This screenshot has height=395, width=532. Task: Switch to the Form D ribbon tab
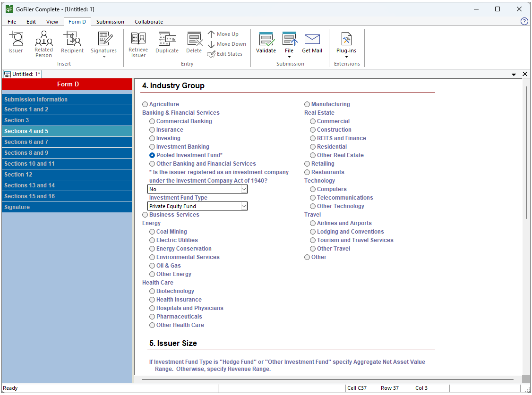(x=77, y=22)
